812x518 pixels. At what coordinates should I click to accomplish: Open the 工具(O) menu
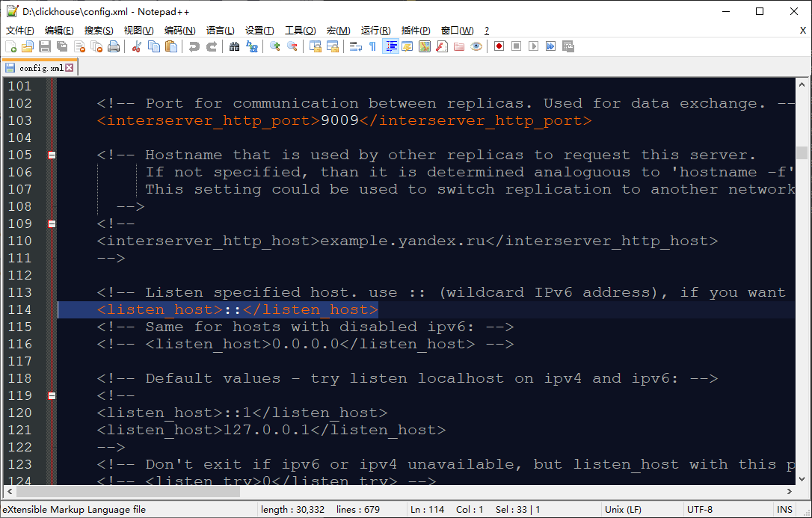pyautogui.click(x=301, y=31)
